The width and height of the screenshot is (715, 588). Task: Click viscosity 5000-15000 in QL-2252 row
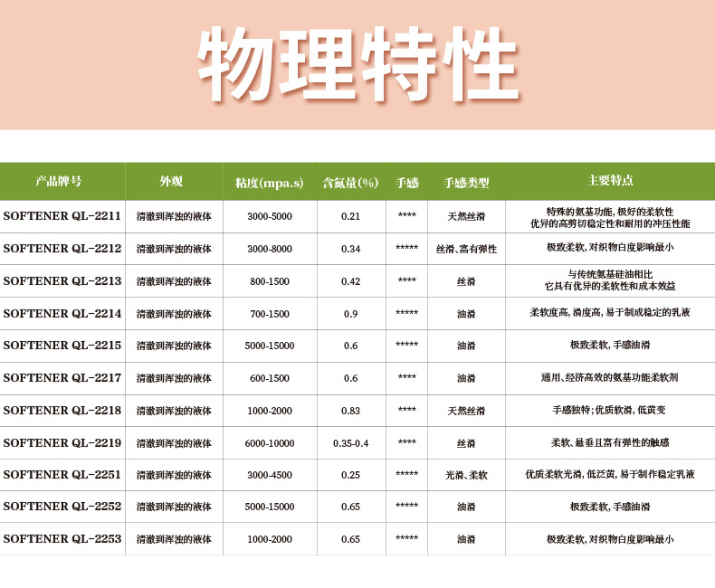tap(270, 507)
